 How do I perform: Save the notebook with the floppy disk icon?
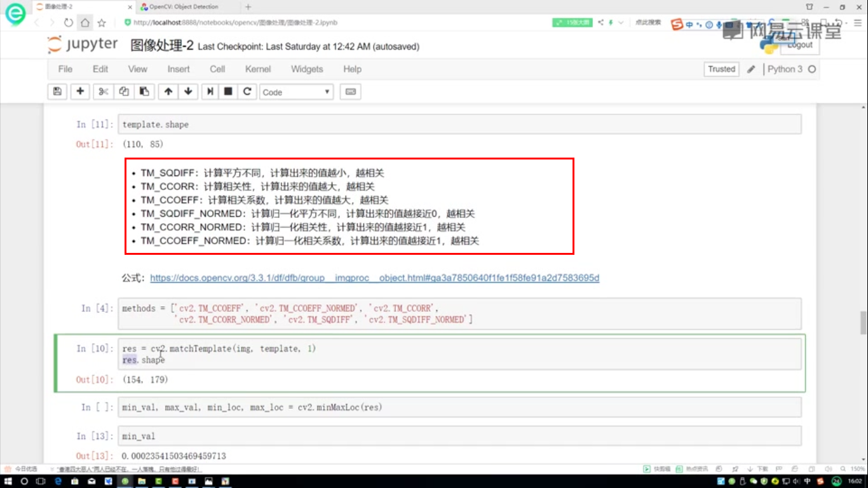[57, 91]
